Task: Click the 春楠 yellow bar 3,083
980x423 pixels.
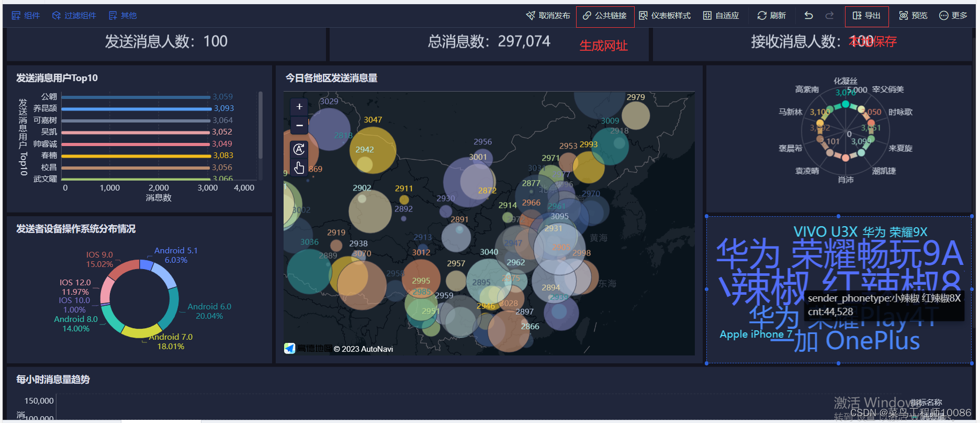Action: point(136,156)
